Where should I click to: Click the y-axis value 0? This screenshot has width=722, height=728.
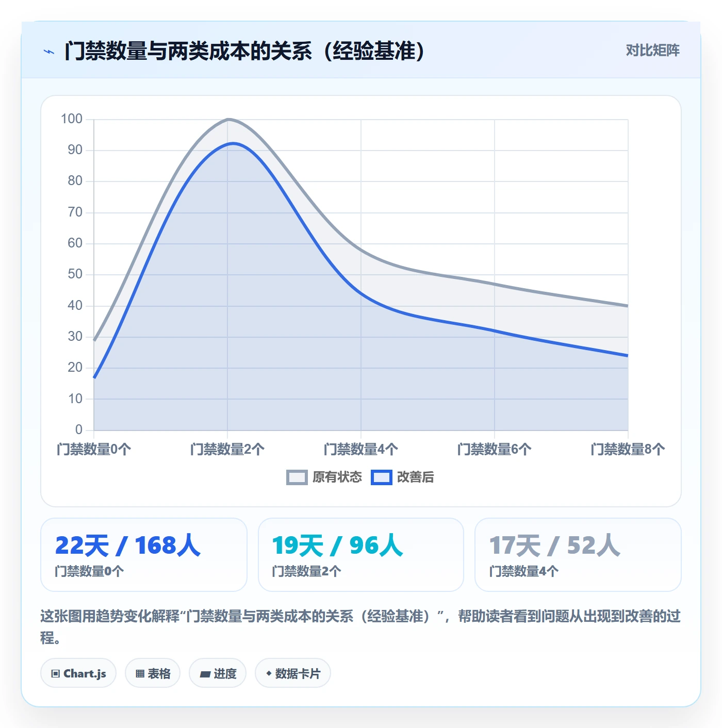point(79,429)
